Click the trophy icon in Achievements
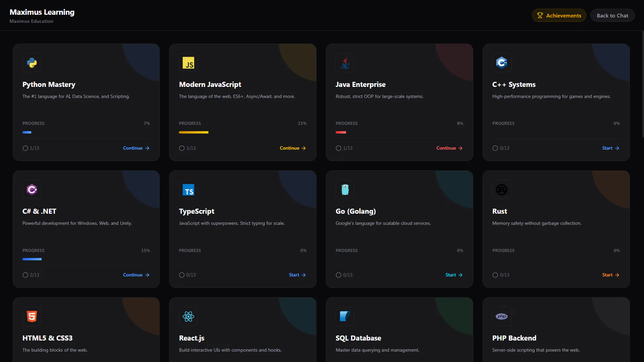This screenshot has width=644, height=362. [x=540, y=15]
